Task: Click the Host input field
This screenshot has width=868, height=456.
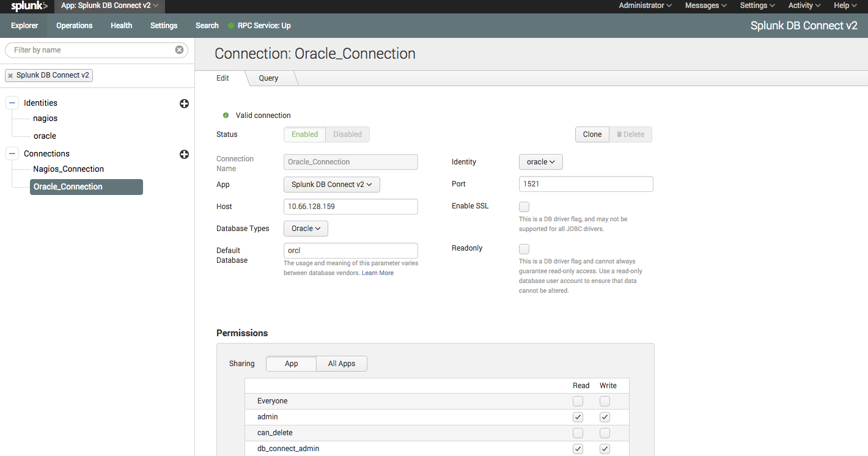Action: [x=351, y=207]
